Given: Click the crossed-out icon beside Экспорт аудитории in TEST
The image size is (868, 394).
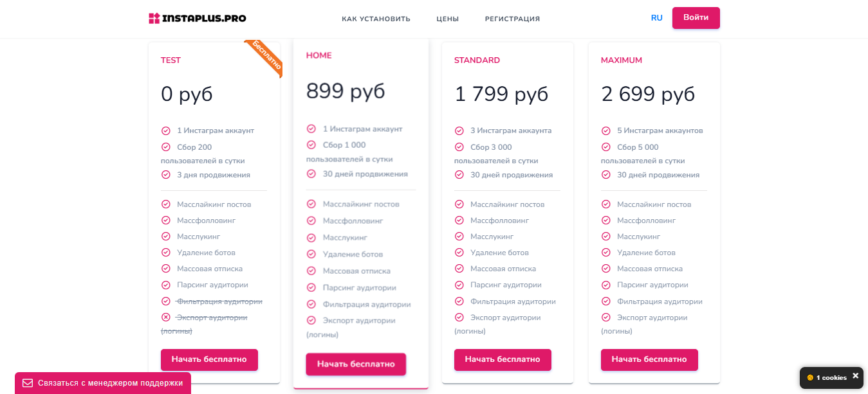Looking at the screenshot, I should (x=165, y=318).
